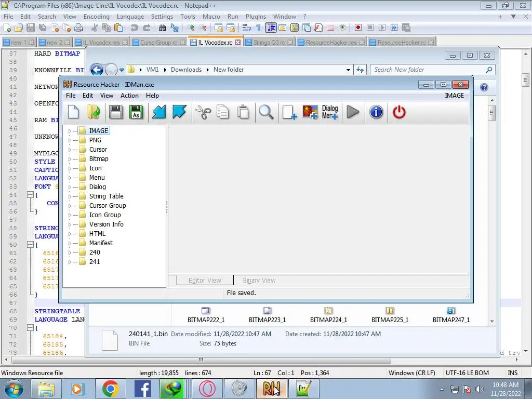The height and width of the screenshot is (399, 532).
Task: Click Notepad++ horizontal scrollbar
Action: pos(201,360)
